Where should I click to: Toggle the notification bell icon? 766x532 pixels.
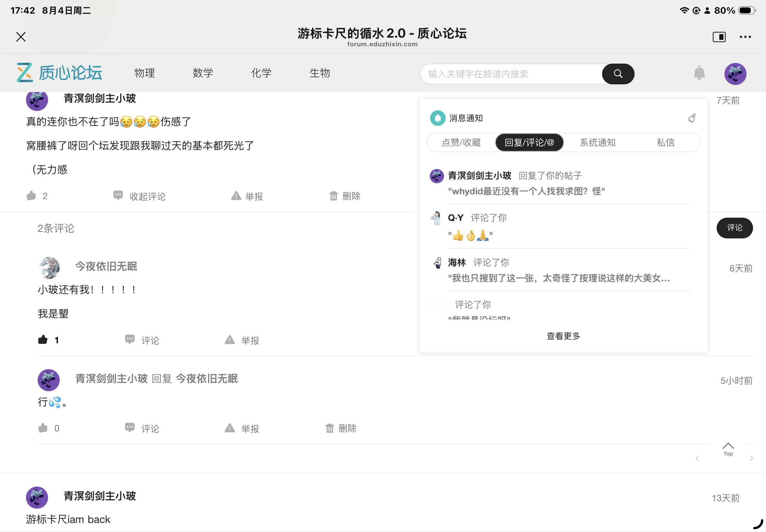(x=699, y=73)
